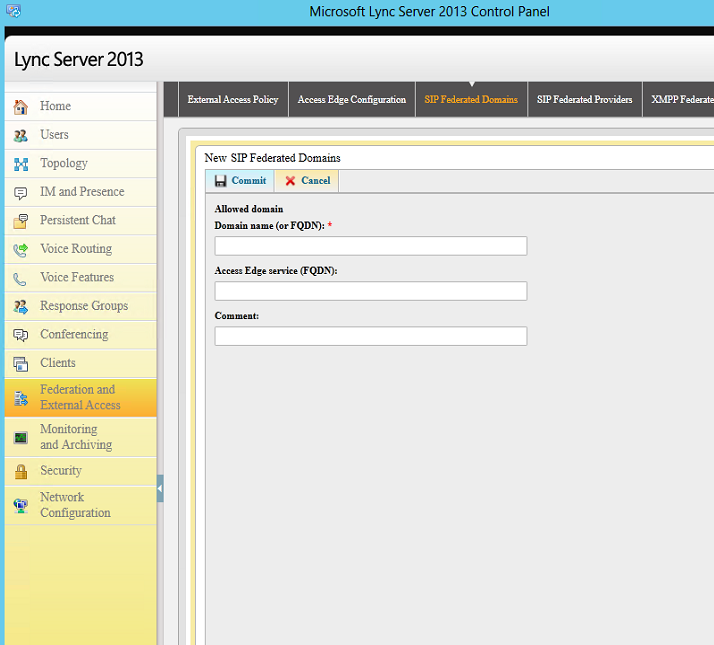This screenshot has width=714, height=645.
Task: Open the Access Edge Configuration tab
Action: (x=352, y=100)
